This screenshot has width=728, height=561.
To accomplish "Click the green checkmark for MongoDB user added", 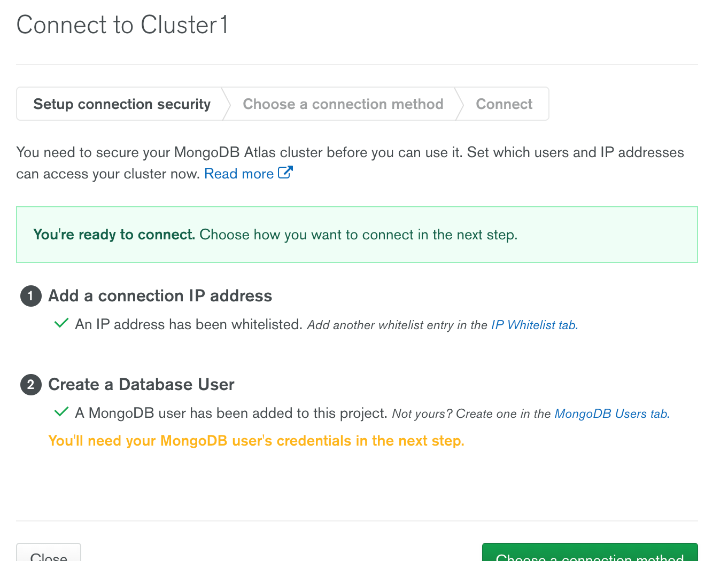I will 61,412.
